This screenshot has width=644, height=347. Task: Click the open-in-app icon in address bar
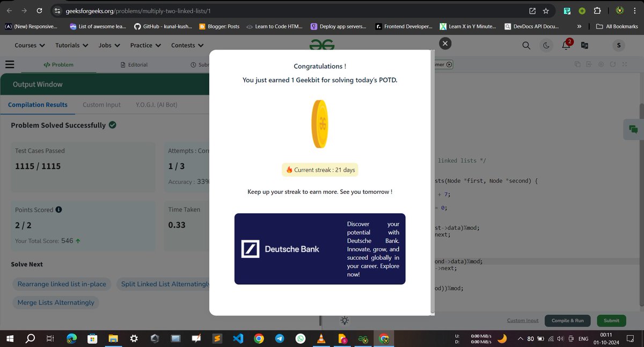tap(532, 11)
